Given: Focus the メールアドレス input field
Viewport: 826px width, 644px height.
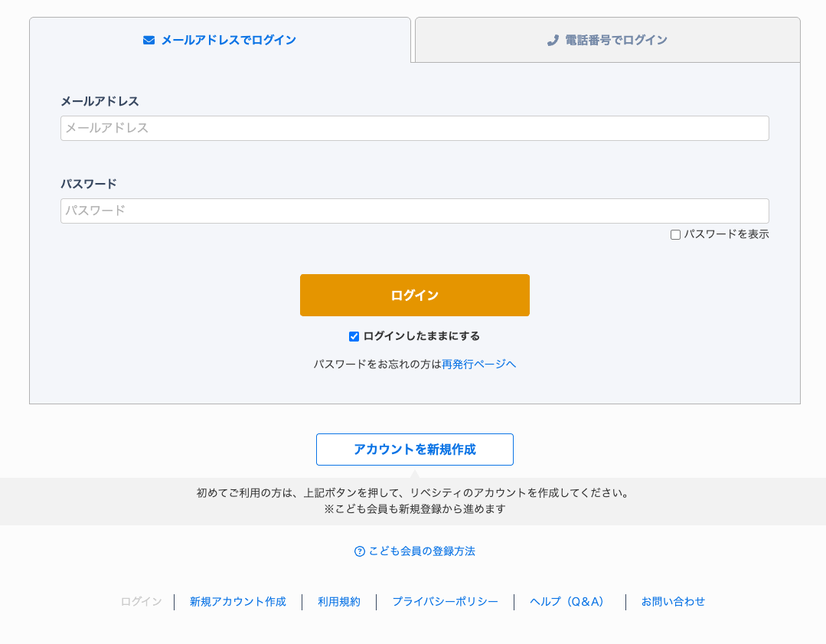Looking at the screenshot, I should (414, 129).
